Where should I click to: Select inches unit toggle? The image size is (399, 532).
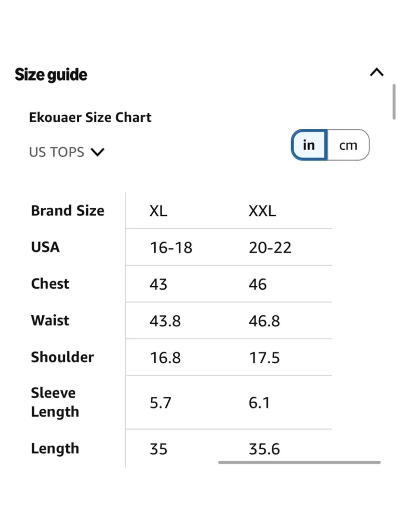coord(309,145)
